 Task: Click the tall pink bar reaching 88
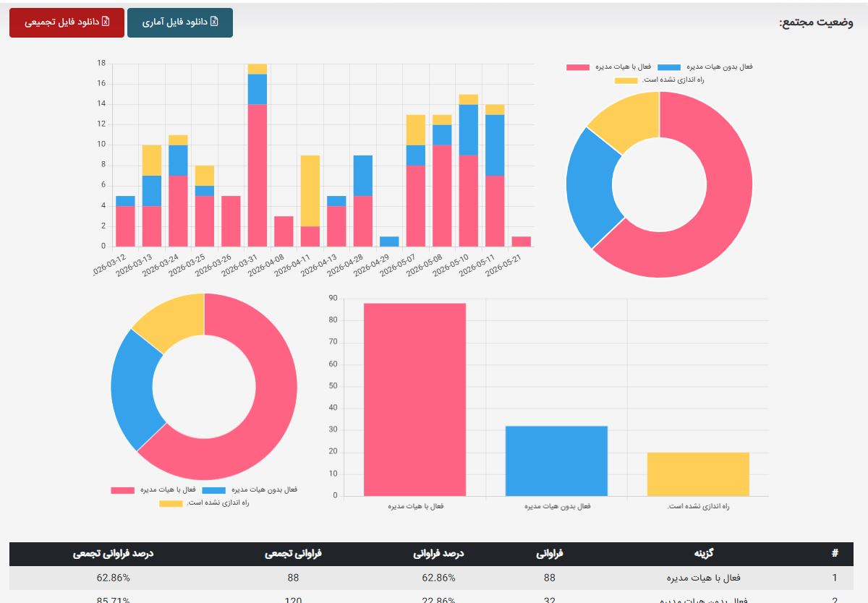pos(414,399)
